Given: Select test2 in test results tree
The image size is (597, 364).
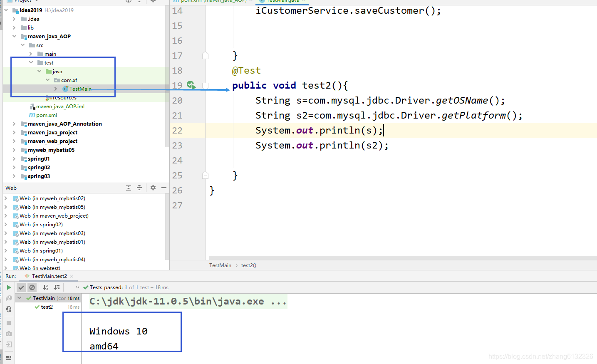Looking at the screenshot, I should pyautogui.click(x=47, y=307).
